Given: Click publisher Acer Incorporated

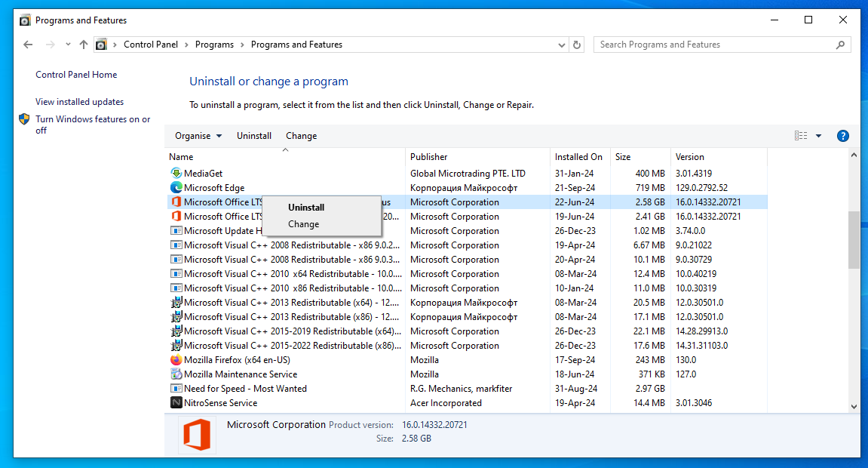Looking at the screenshot, I should (x=446, y=402).
